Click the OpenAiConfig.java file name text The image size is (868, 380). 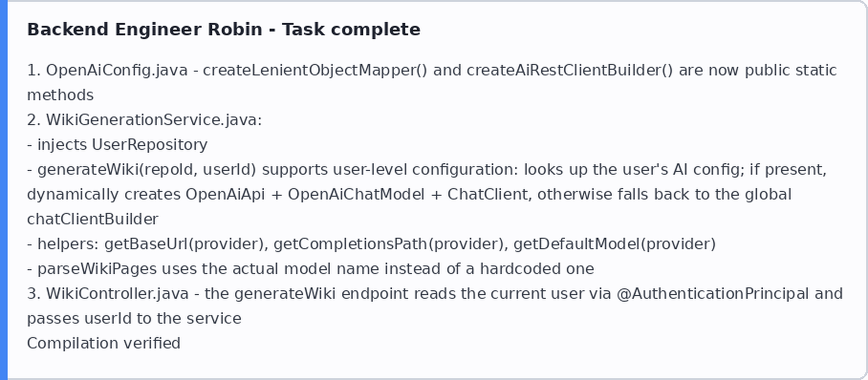click(117, 70)
